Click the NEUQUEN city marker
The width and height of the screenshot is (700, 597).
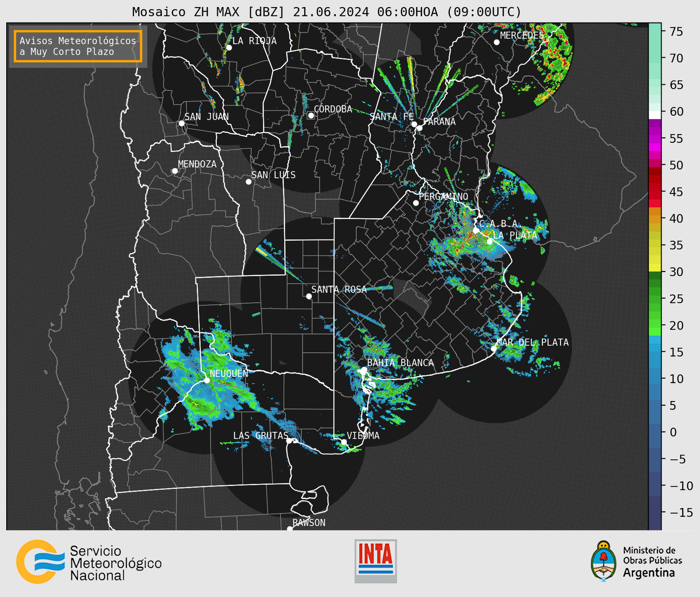[207, 380]
